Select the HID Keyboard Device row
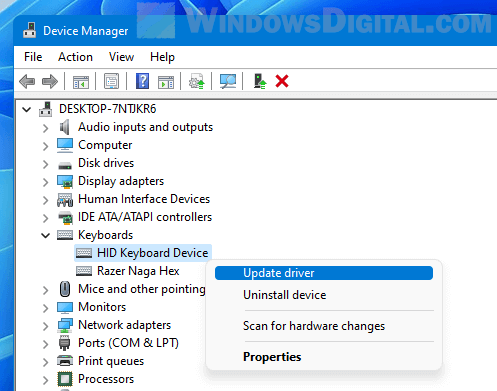The image size is (497, 391). click(143, 253)
